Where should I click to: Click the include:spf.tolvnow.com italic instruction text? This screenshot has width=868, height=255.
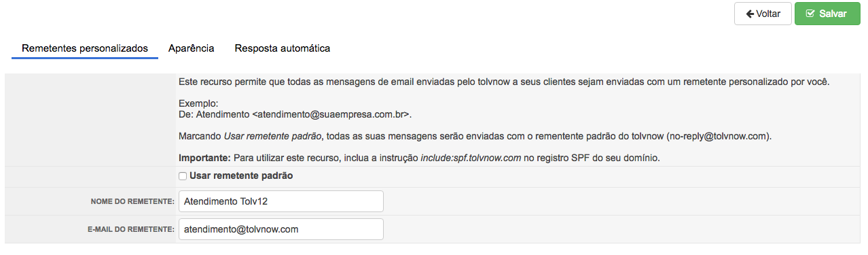[471, 158]
